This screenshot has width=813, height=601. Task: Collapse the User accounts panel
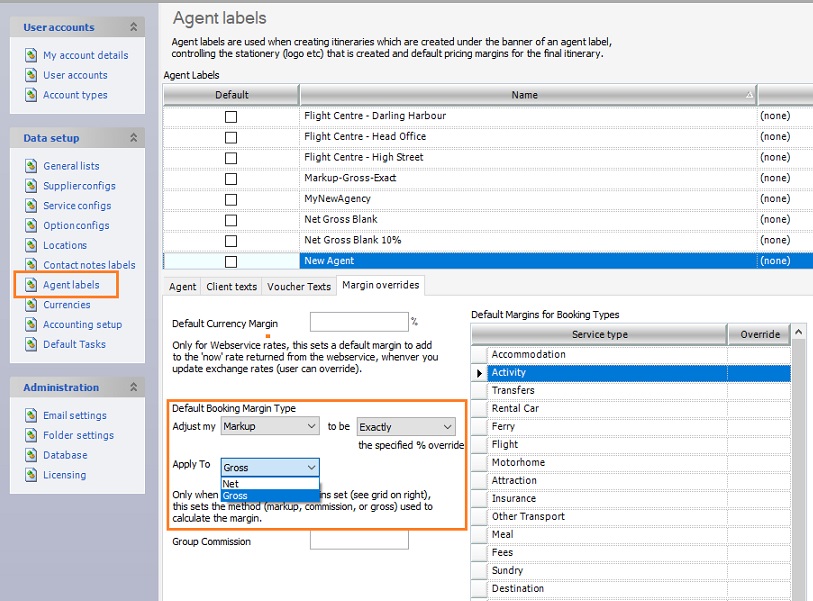133,27
